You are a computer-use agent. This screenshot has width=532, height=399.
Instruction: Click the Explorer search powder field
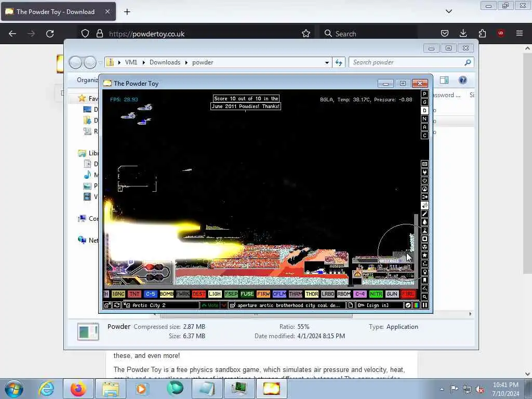(411, 62)
